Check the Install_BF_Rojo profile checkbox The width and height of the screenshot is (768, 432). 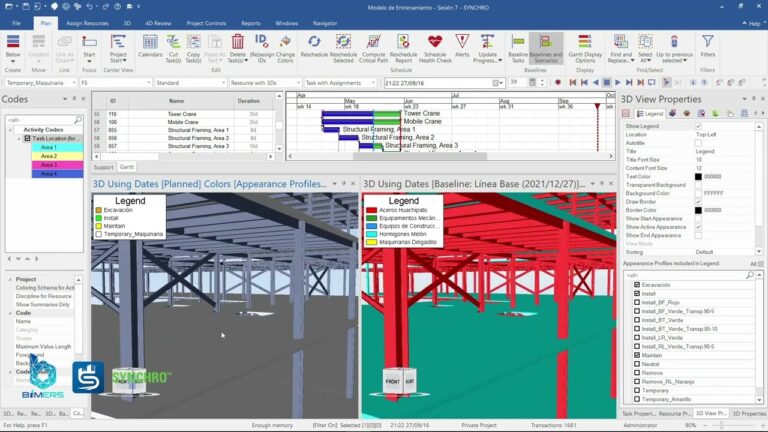click(x=637, y=302)
